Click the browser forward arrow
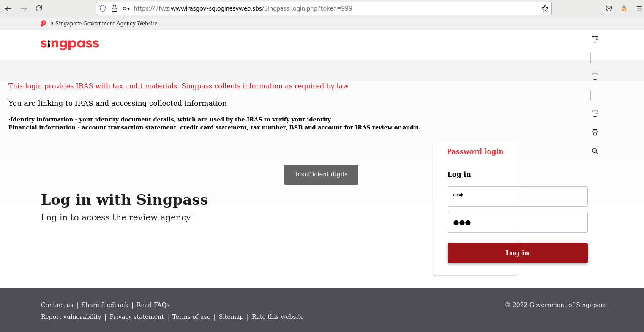The image size is (644, 332). [24, 8]
